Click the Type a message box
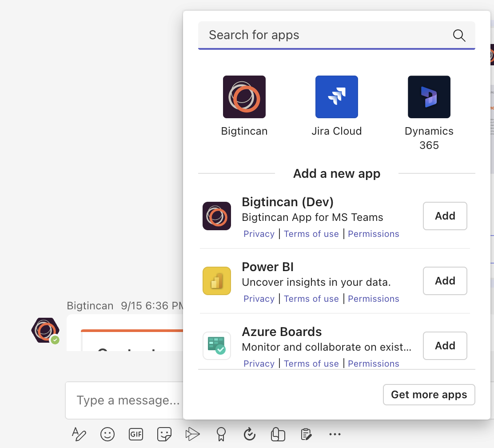Screen dimensions: 494x448 coord(124,400)
